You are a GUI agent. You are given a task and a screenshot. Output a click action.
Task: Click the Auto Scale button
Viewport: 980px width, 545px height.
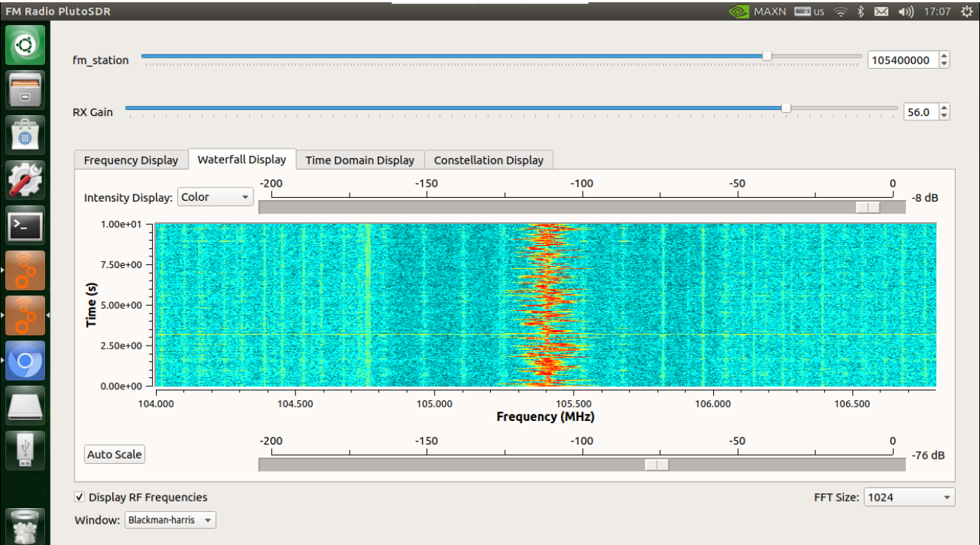tap(115, 454)
